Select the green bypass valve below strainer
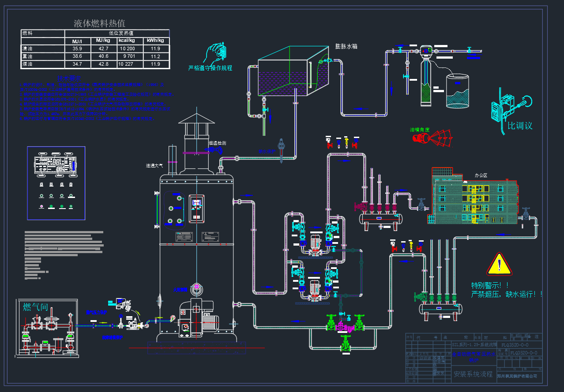The image size is (564, 392). coord(346,343)
